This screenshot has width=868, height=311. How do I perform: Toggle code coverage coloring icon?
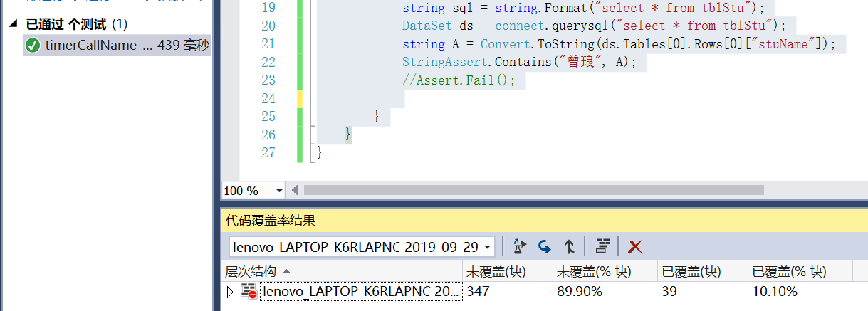coord(603,247)
